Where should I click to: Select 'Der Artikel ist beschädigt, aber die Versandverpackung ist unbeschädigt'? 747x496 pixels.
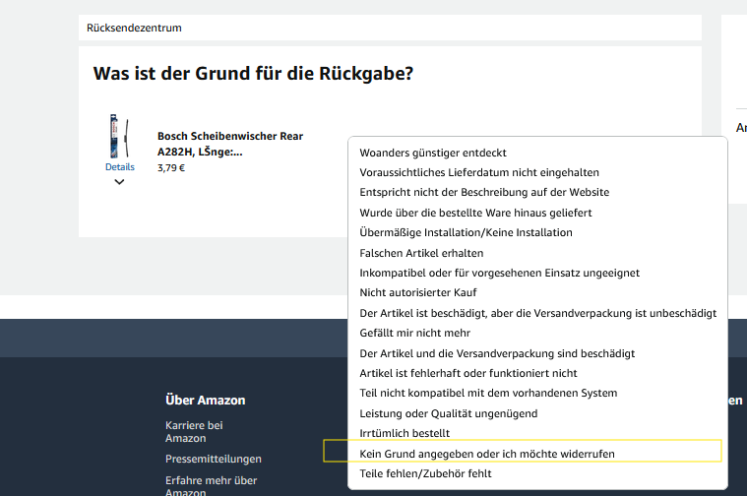tap(537, 313)
